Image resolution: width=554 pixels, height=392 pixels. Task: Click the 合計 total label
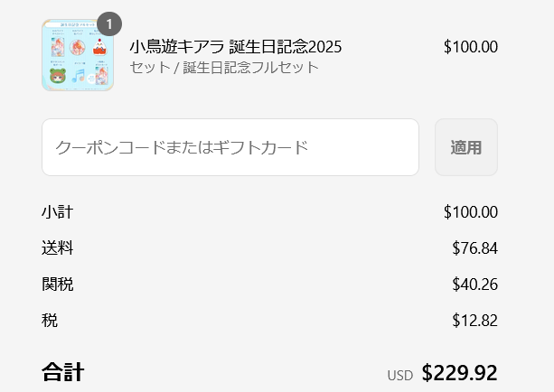(62, 372)
